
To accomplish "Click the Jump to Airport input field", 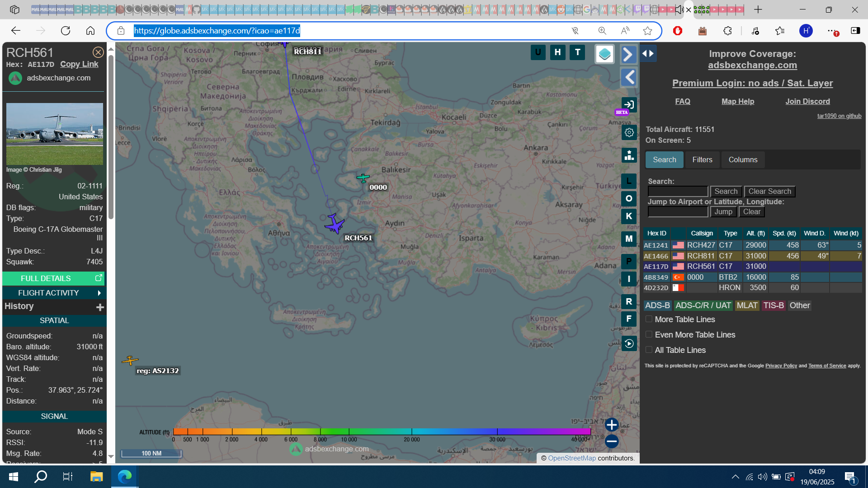I will point(678,212).
